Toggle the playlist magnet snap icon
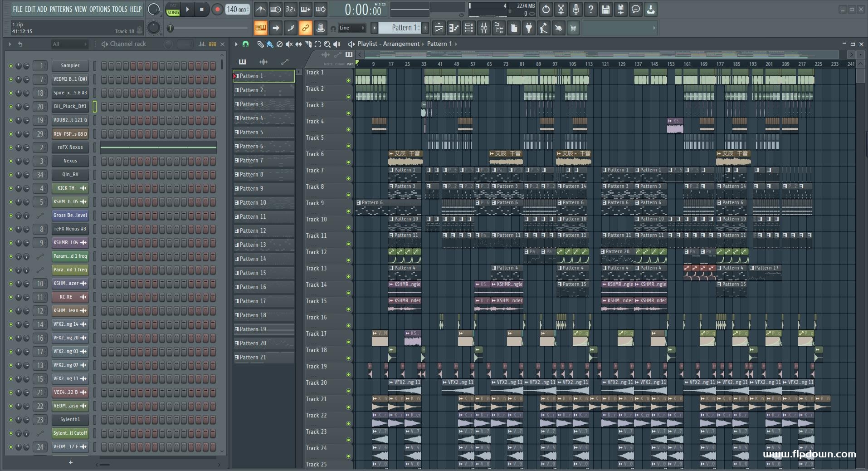868x471 pixels. [x=245, y=44]
